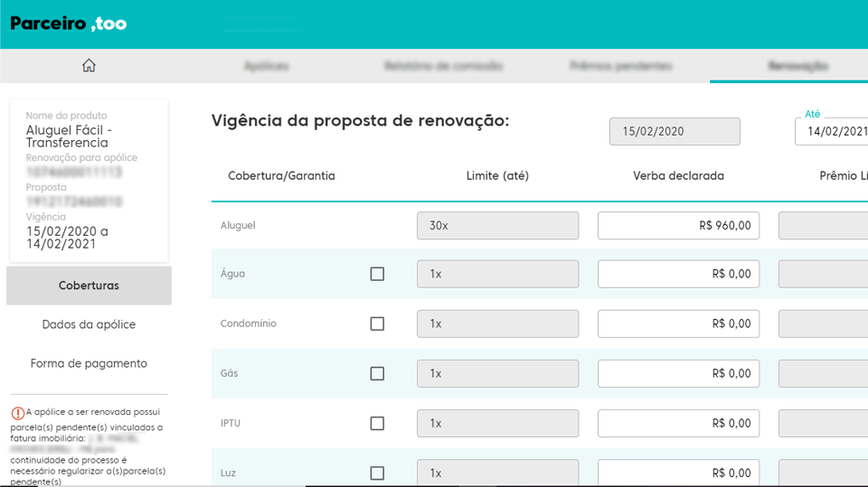Screen dimensions: 868x487
Task: Click the Aluguel limit 30x field
Action: (497, 226)
